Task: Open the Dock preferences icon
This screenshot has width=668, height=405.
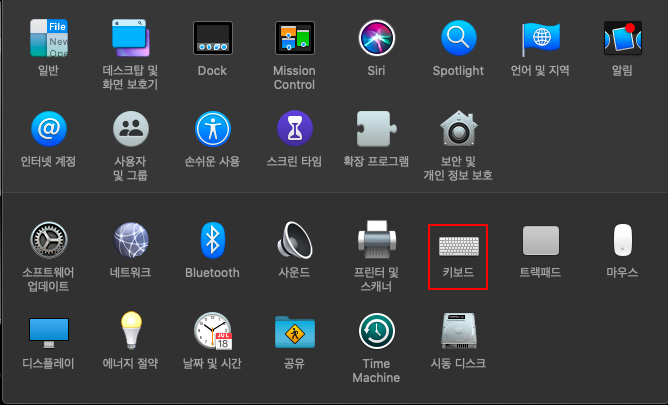Action: point(213,38)
